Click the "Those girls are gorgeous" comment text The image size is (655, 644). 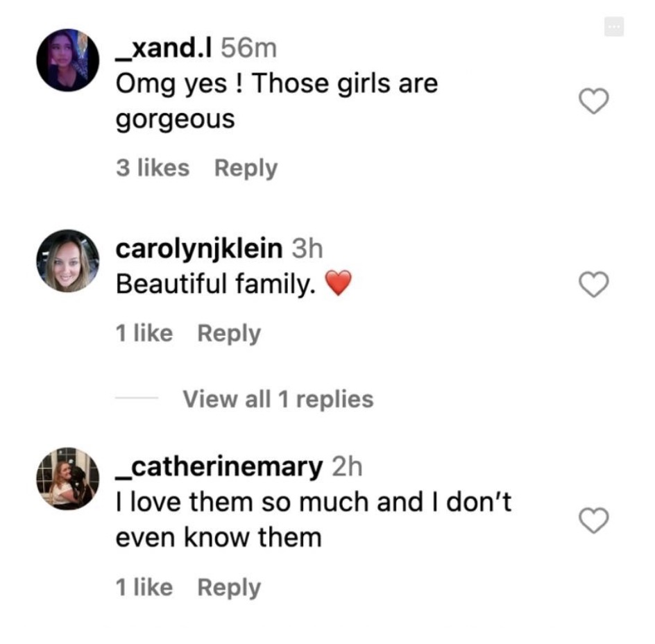click(276, 101)
